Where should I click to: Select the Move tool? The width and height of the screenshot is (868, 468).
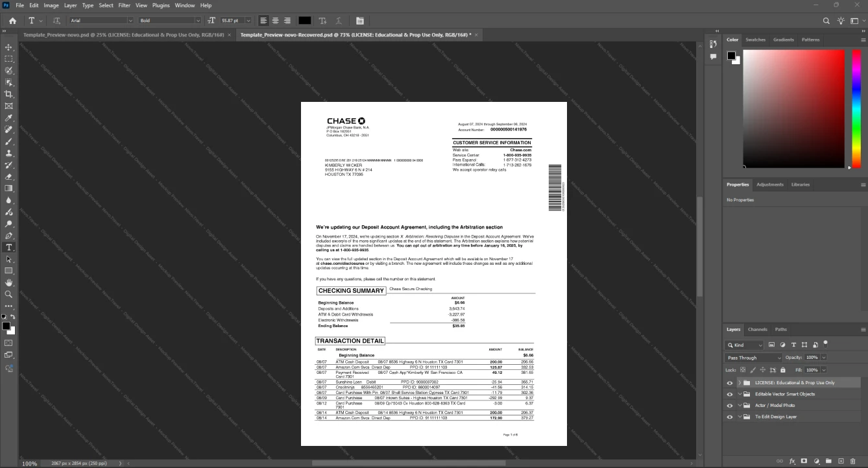tap(9, 47)
